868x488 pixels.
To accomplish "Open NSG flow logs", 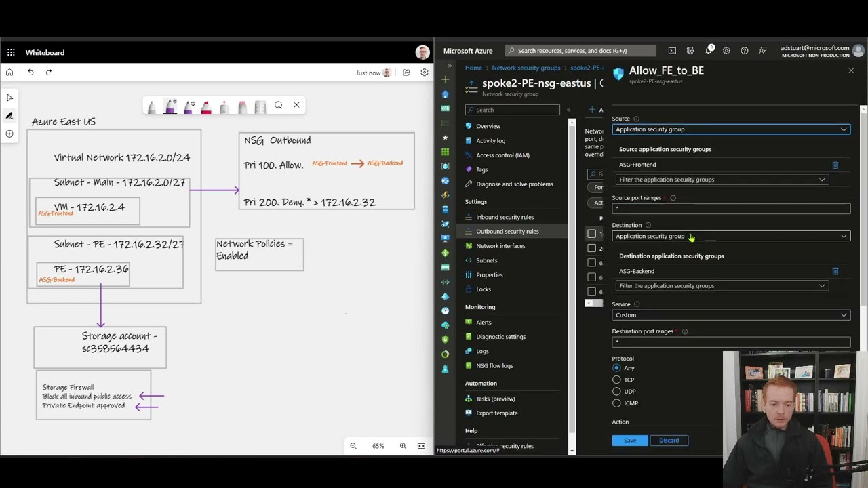I will pos(494,366).
